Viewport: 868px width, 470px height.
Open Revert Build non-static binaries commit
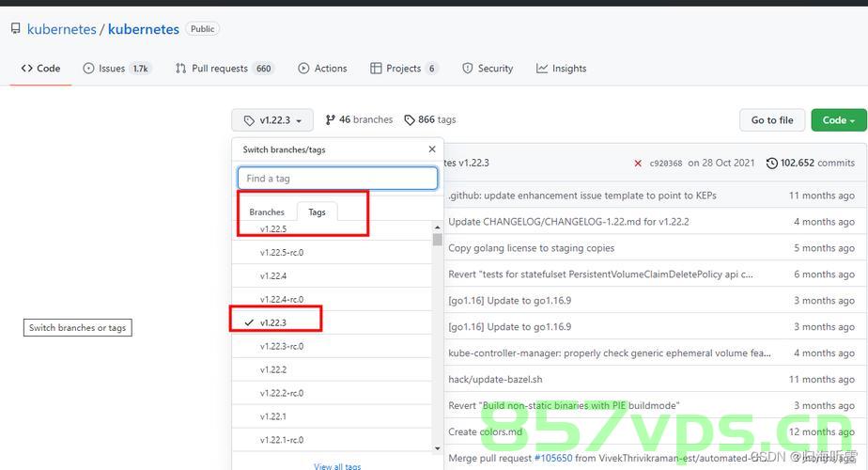point(564,405)
